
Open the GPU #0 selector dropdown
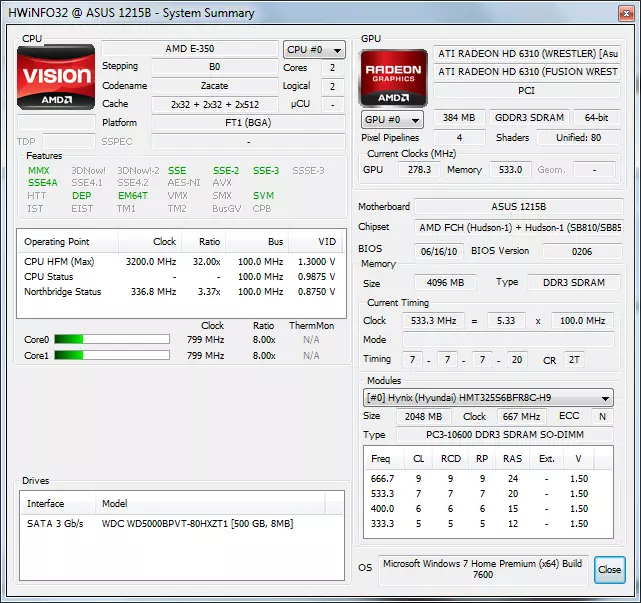point(392,120)
